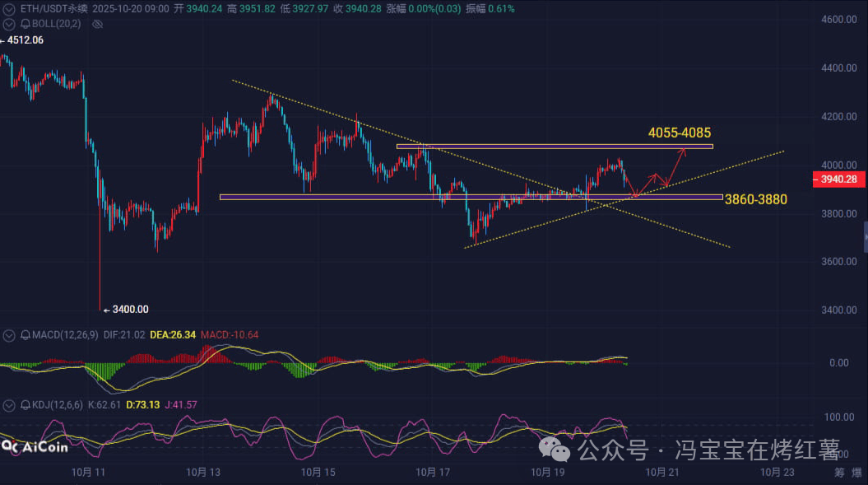Click the 3600.00 price axis label
868x485 pixels.
(839, 262)
